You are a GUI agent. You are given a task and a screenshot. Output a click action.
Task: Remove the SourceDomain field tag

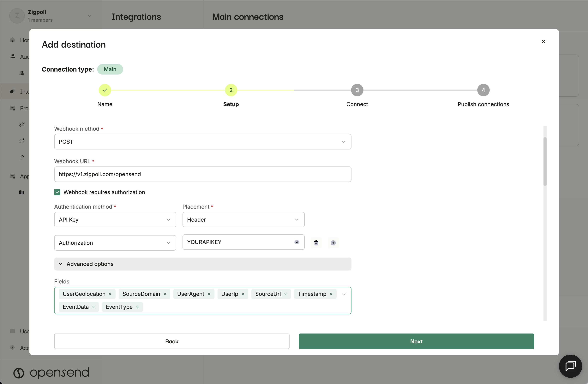[165, 294]
